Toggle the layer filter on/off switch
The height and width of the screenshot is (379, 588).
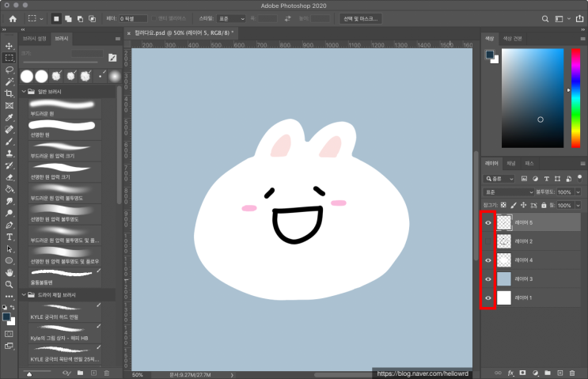[x=580, y=179]
